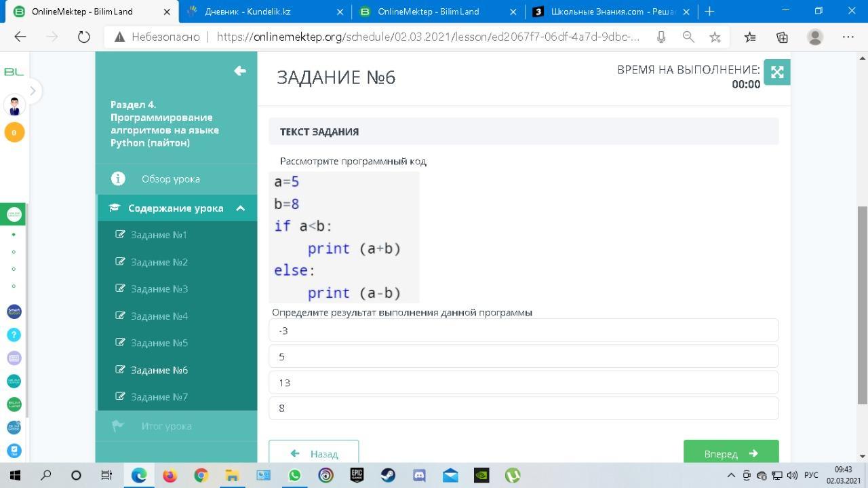Switch to the Школьные Знания.com tab

(610, 12)
